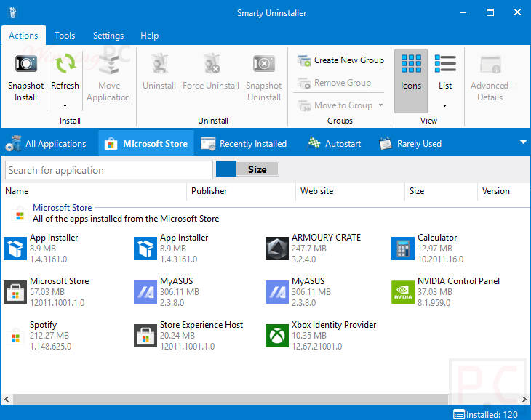Select the NVIDIA Control Panel icon
This screenshot has width=531, height=420.
(403, 292)
